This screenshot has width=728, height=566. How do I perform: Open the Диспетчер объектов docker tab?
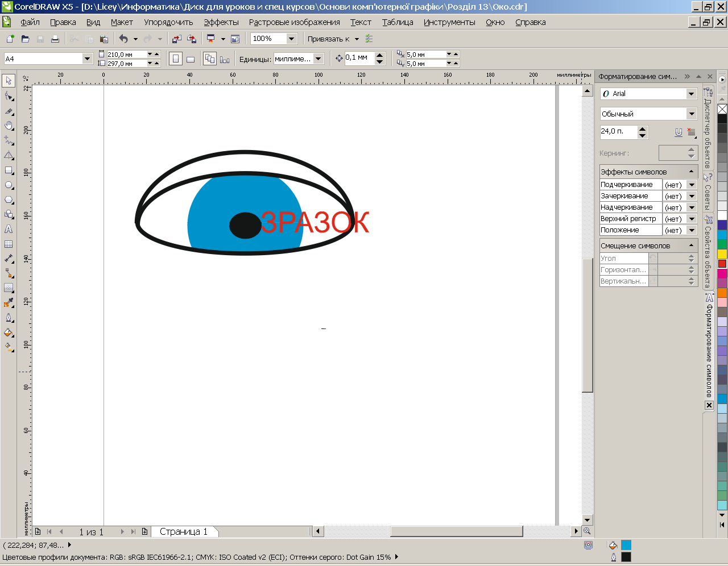pyautogui.click(x=708, y=128)
